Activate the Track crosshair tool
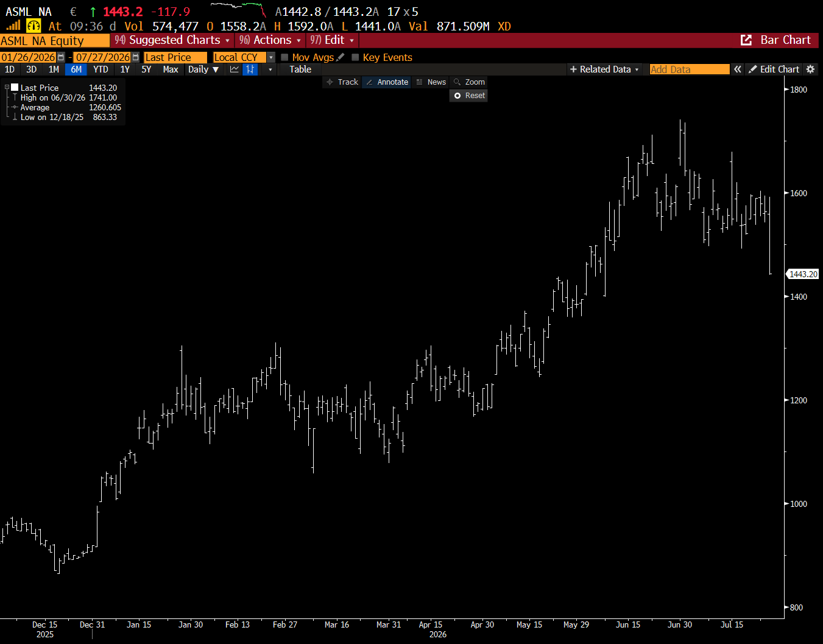Viewport: 823px width, 644px height. (x=342, y=82)
